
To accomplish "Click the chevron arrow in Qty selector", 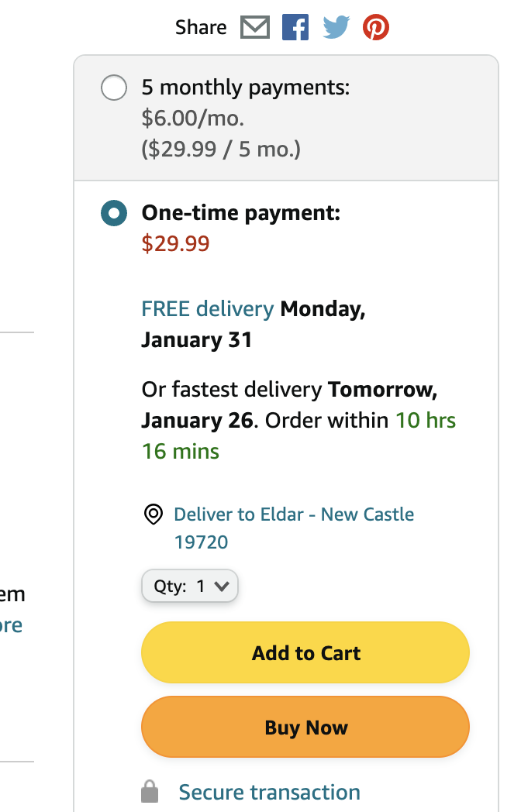I will pos(221,587).
